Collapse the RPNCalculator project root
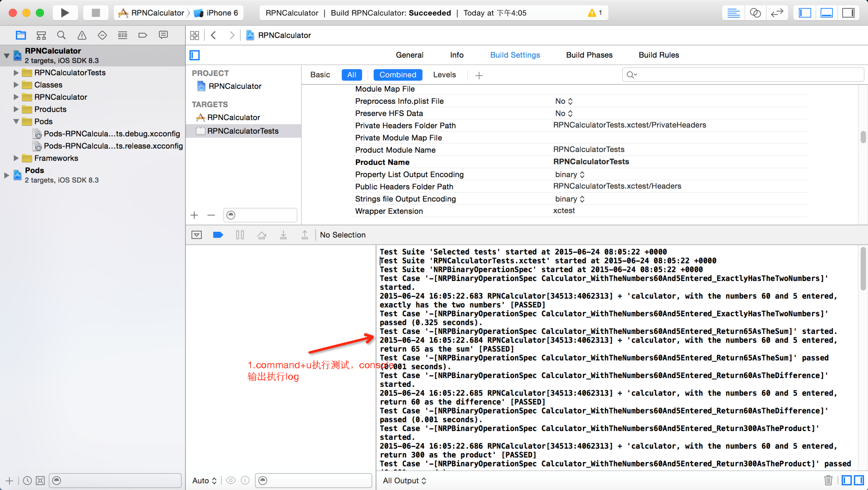The image size is (868, 490). (6, 56)
